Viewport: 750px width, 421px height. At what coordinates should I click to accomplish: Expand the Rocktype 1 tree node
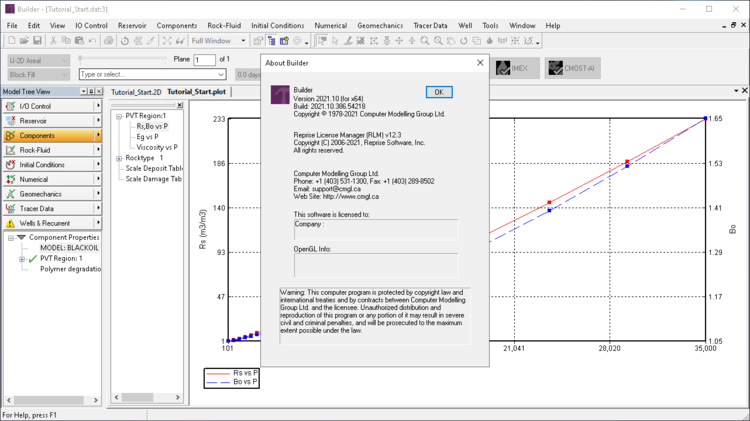[119, 158]
